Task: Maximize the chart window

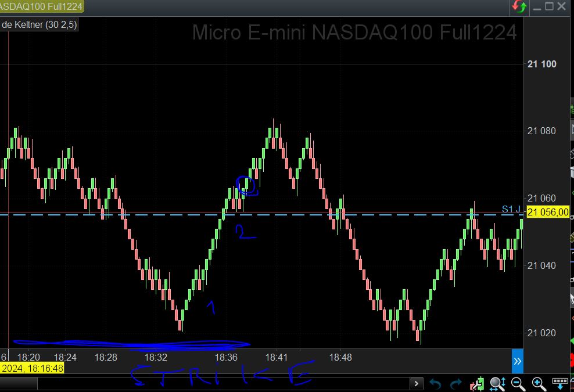Action: point(549,6)
